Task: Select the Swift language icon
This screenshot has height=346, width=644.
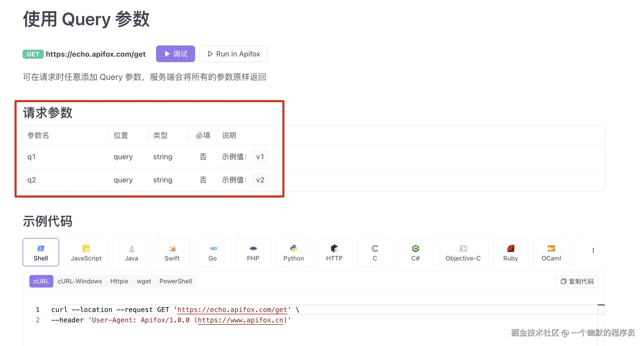Action: (x=172, y=252)
